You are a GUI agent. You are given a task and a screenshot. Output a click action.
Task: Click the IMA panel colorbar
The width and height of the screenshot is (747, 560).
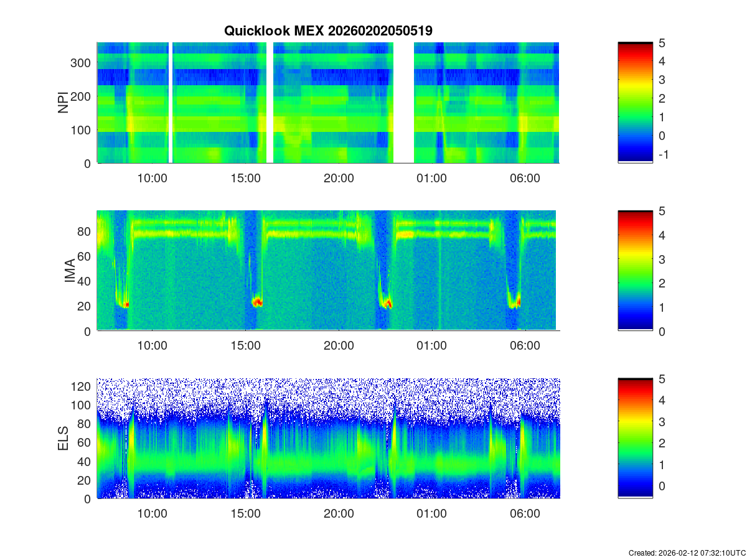(x=635, y=271)
